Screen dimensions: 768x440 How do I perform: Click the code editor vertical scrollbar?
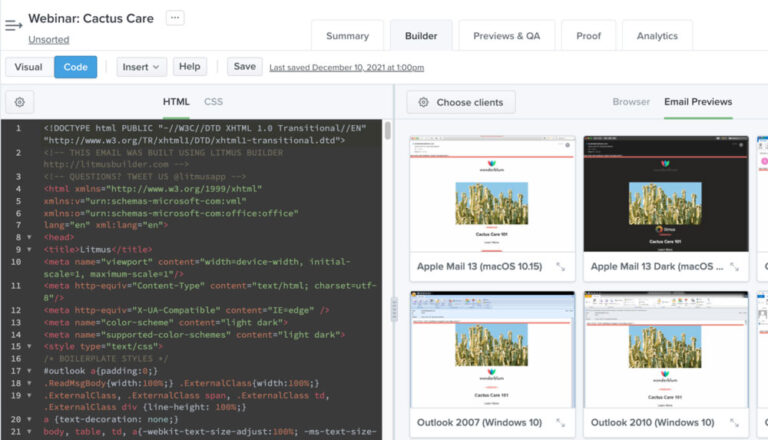pyautogui.click(x=387, y=131)
